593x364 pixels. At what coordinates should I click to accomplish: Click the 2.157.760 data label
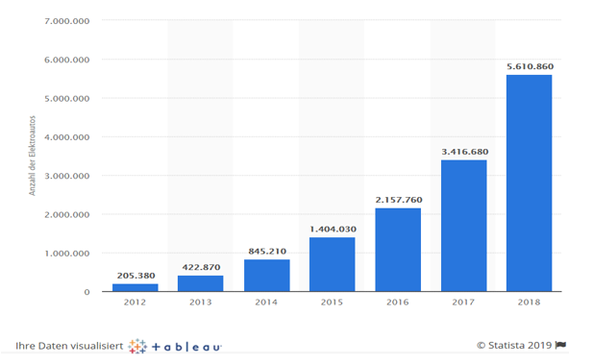(x=399, y=200)
